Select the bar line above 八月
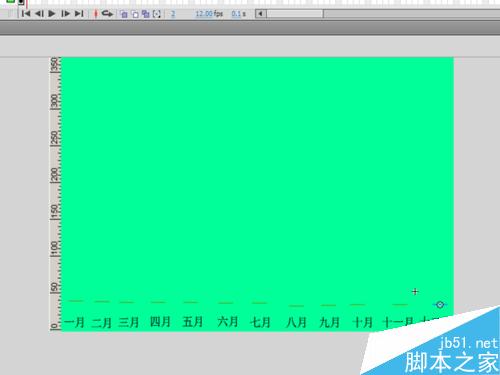This screenshot has height=375, width=500. [296, 305]
